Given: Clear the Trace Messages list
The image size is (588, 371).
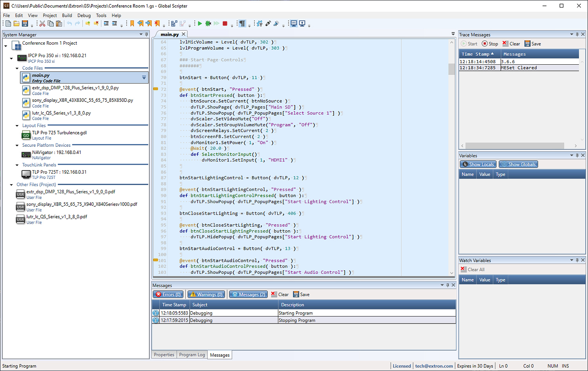Looking at the screenshot, I should 511,44.
